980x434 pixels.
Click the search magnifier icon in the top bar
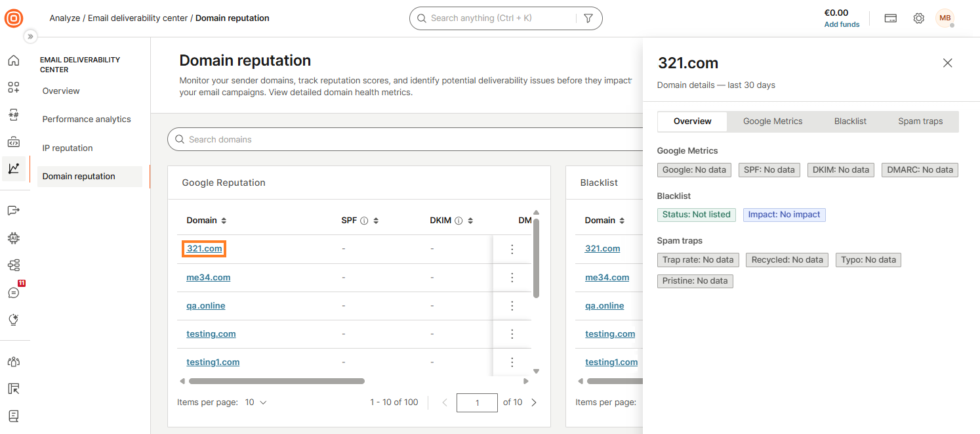(x=422, y=18)
